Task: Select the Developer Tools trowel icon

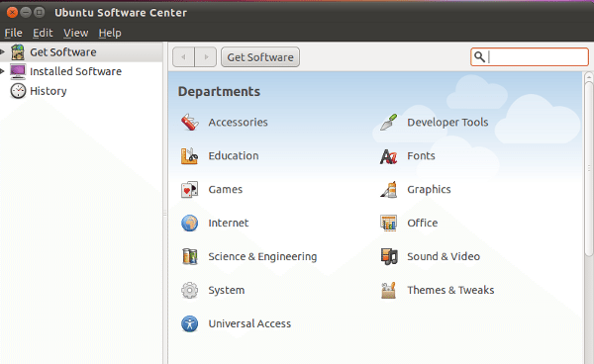Action: 389,123
